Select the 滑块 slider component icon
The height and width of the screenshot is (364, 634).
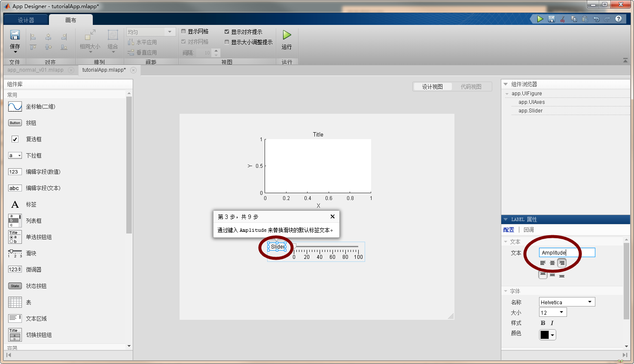(15, 253)
